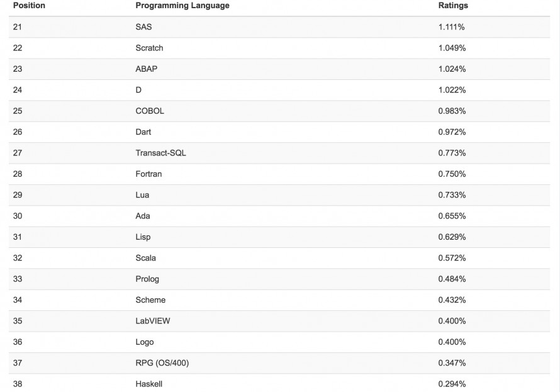560x392 pixels.
Task: Click the COBOL language entry
Action: click(x=150, y=111)
